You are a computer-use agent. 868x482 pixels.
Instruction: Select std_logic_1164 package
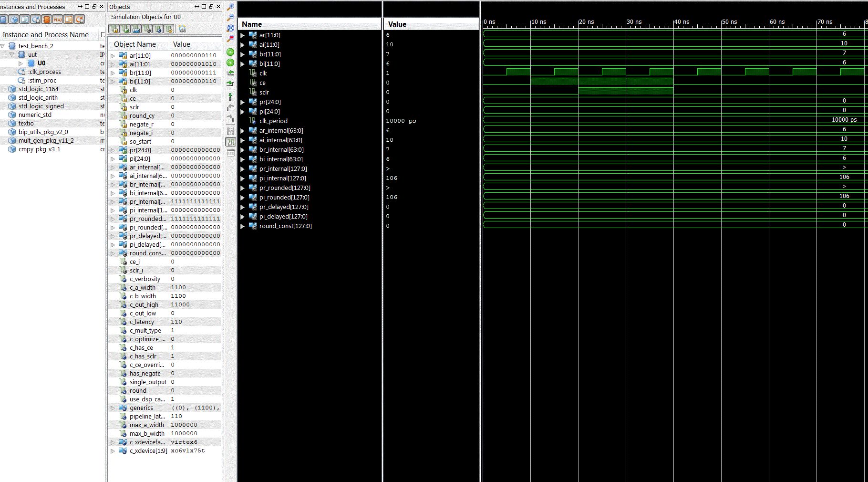click(x=38, y=89)
